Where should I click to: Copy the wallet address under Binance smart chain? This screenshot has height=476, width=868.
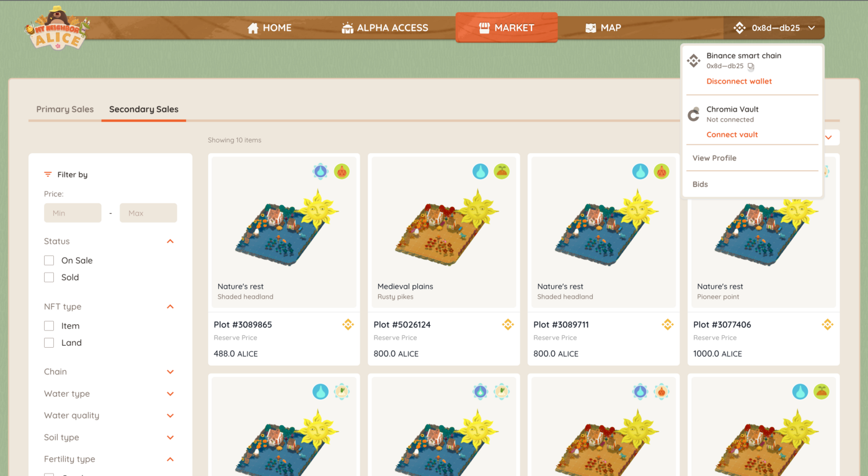coord(751,66)
